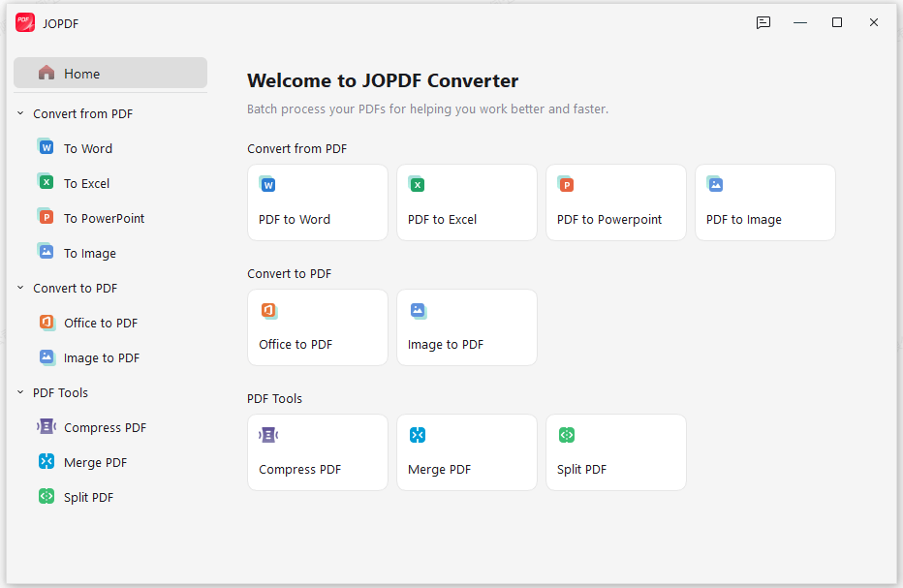This screenshot has width=903, height=588.
Task: Select To Word label in the sidebar
Action: 88,148
